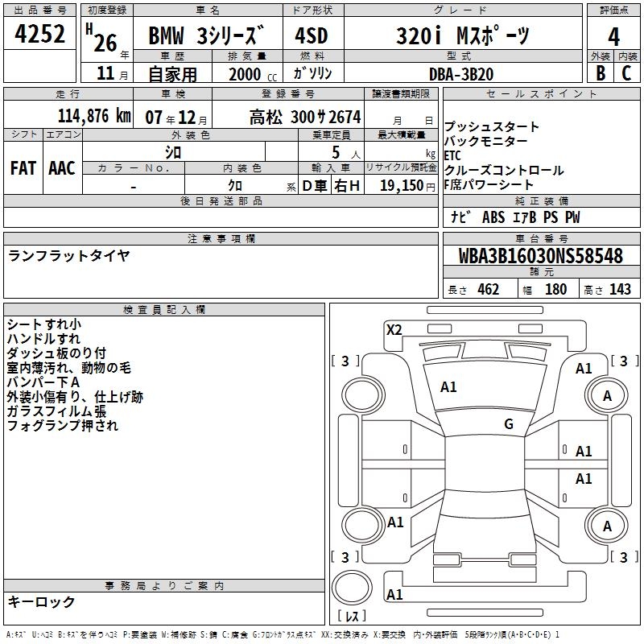Select genuine equipment ABS
Viewport: 644px width, 644px height.
(x=493, y=217)
